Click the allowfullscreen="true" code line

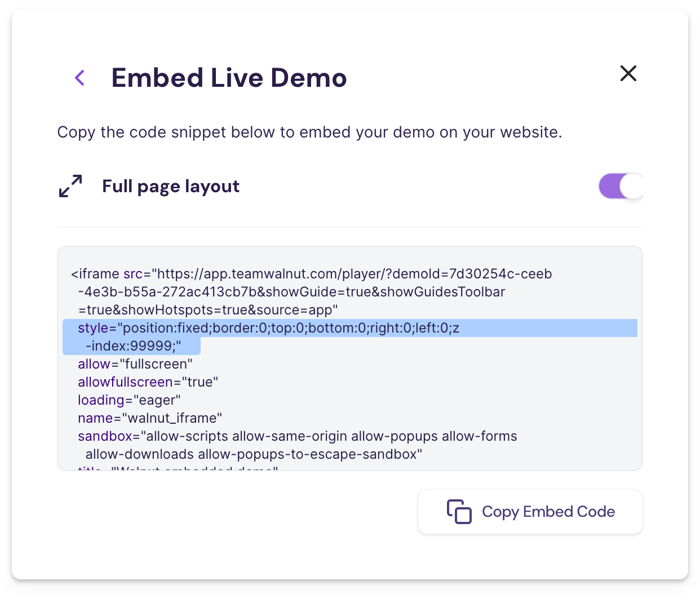[x=148, y=382]
